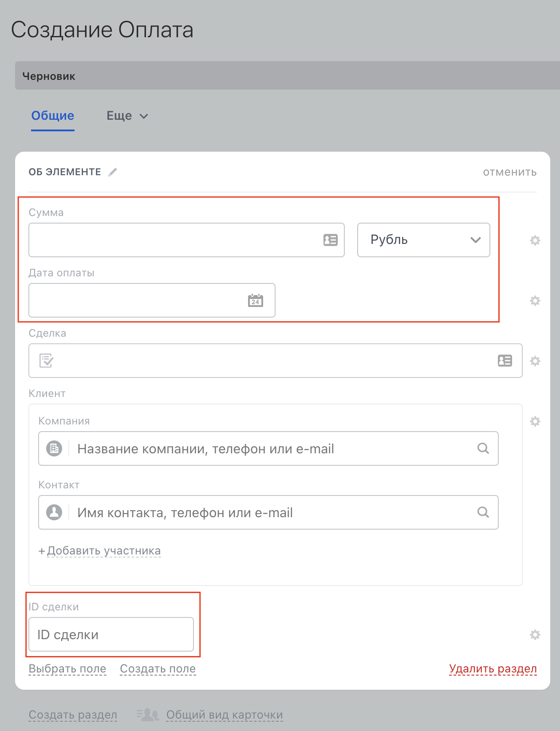Click the gear icon beside ID сделки
Image resolution: width=560 pixels, height=731 pixels.
[x=535, y=635]
